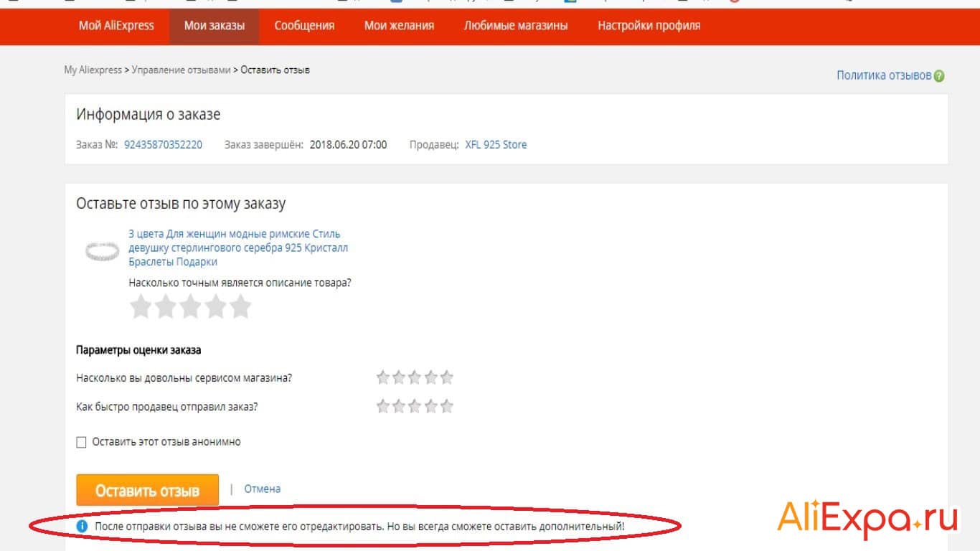Click the Оставить отзыв breadcrumb text
The image size is (980, 551).
pos(275,70)
